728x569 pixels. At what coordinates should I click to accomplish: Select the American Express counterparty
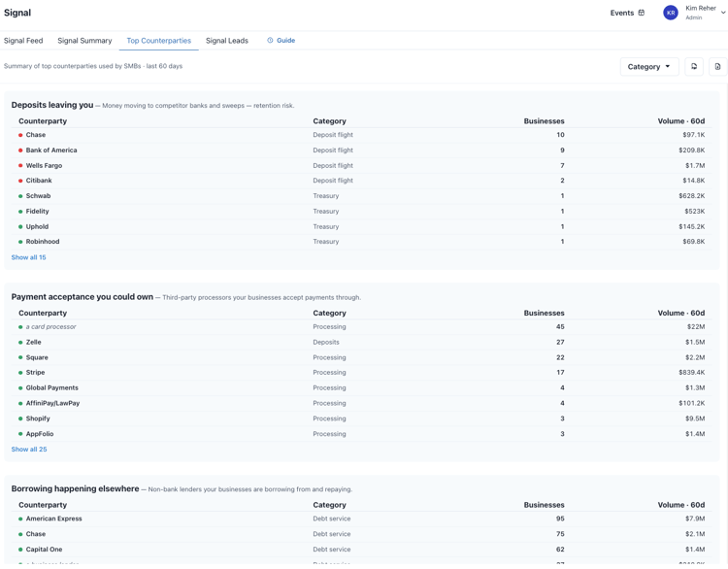[x=53, y=519]
